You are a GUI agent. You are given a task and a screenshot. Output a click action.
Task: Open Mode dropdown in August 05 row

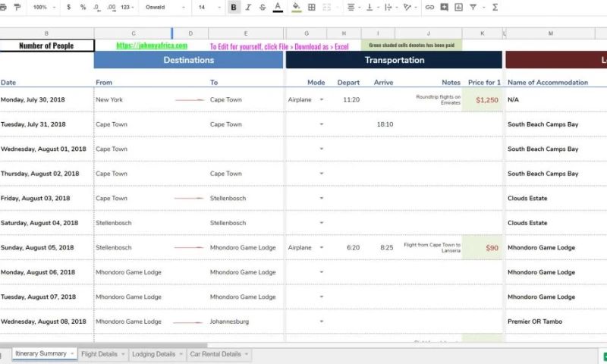(x=321, y=247)
